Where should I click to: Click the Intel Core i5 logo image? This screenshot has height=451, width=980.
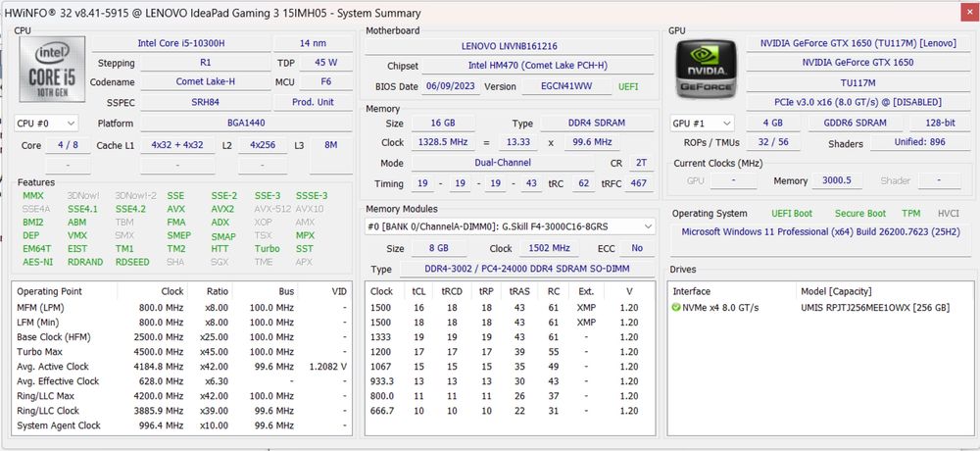point(52,70)
